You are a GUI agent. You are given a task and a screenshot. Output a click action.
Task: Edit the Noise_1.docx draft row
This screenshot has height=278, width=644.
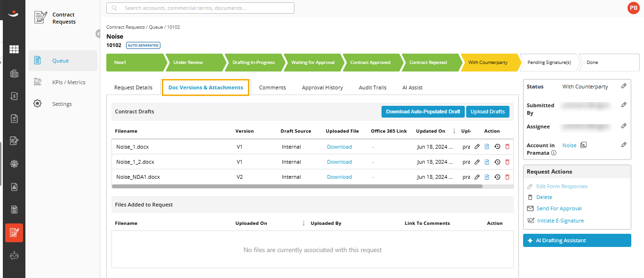(x=477, y=147)
